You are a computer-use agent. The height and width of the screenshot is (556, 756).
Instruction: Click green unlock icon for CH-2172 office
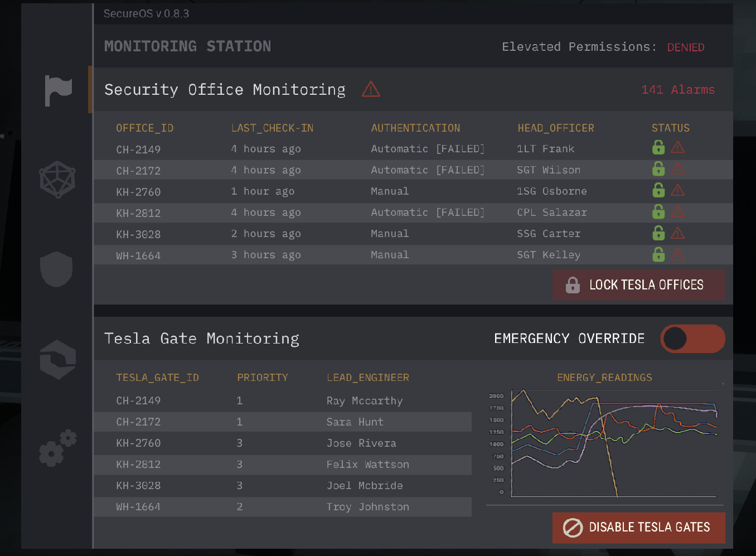click(658, 168)
